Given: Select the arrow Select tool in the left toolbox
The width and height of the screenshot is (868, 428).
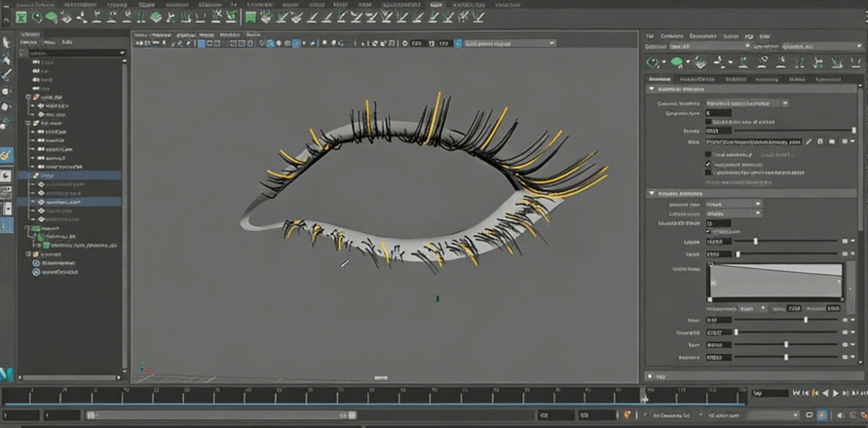Looking at the screenshot, I should [6, 42].
